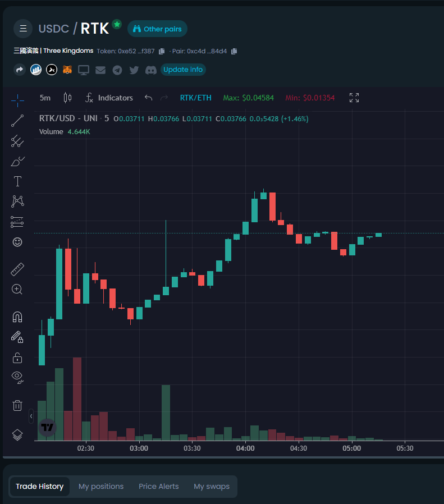Screen dimensions: 444x504
Task: Open the Telegram link icon
Action: tap(117, 70)
